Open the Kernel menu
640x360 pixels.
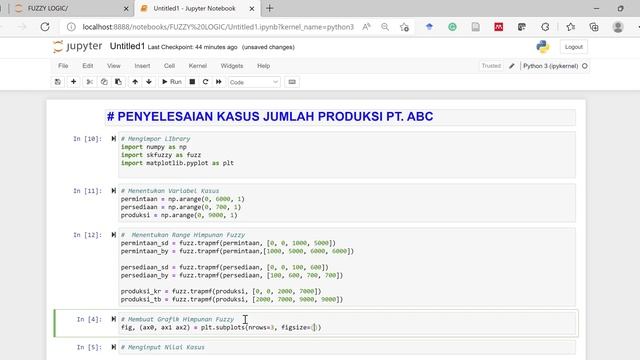tap(198, 66)
